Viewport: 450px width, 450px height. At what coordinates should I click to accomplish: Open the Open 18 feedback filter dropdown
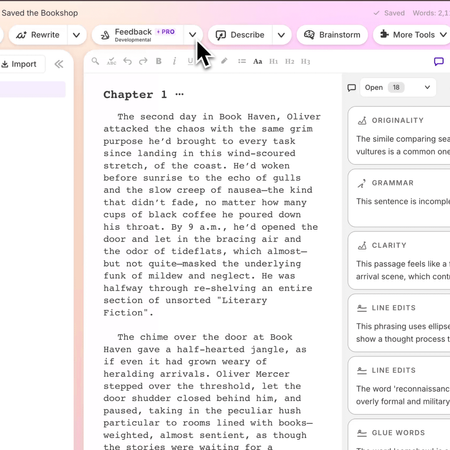[x=398, y=88]
